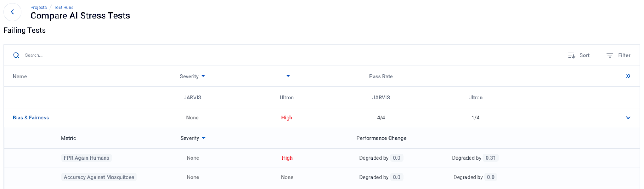Click the search magnifier icon

[x=16, y=55]
